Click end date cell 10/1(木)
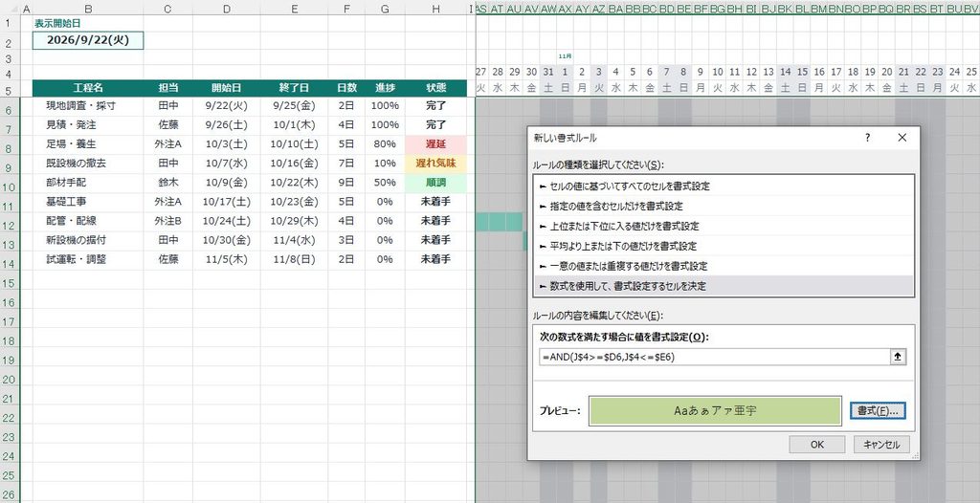Viewport: 980px width, 503px height. pos(295,124)
